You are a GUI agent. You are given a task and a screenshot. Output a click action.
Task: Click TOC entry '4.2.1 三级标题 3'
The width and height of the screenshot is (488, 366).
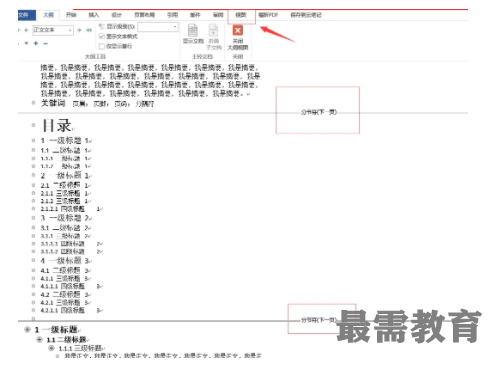tap(65, 303)
